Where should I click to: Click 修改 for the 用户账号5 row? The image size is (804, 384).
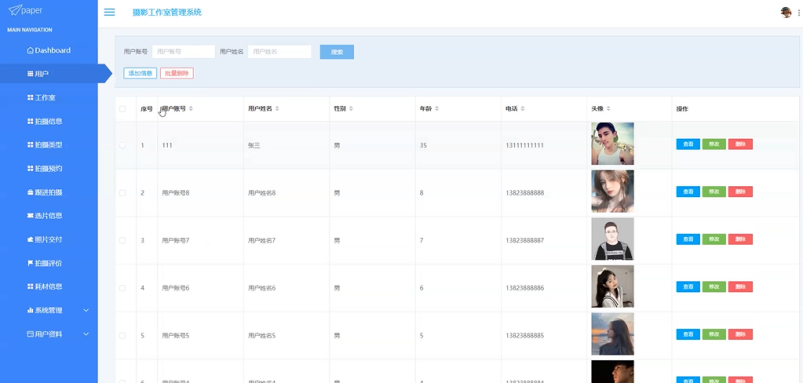(714, 335)
